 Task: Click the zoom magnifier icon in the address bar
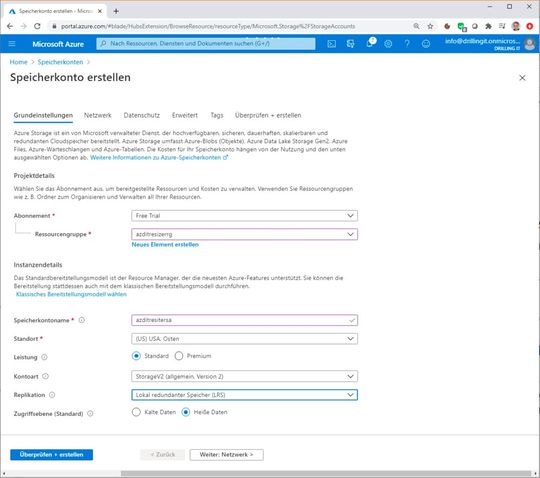(x=416, y=26)
